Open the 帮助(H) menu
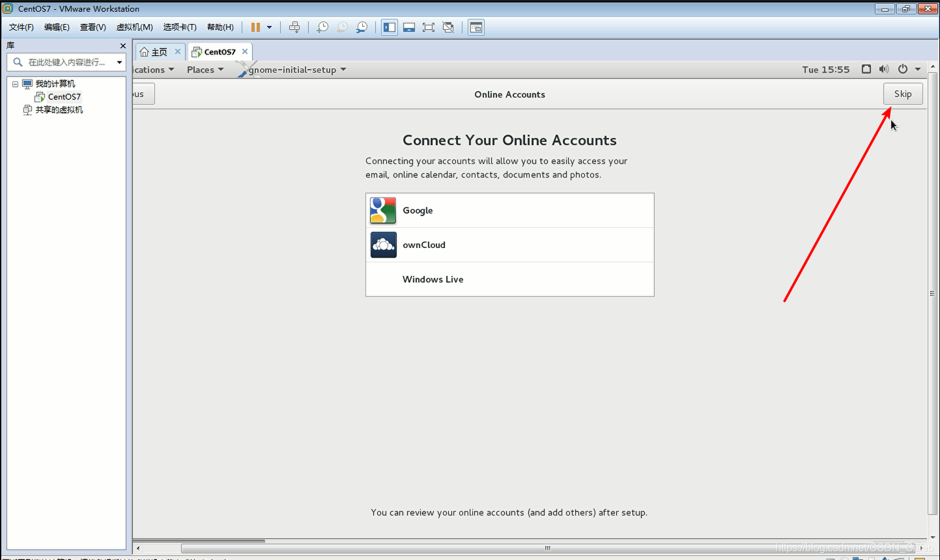Image resolution: width=940 pixels, height=560 pixels. click(220, 27)
